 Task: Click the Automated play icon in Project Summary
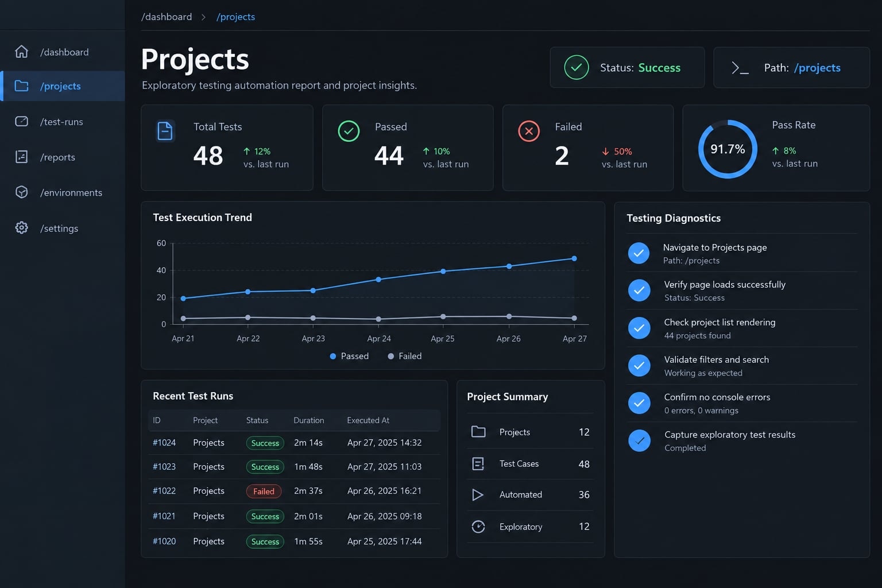478,494
